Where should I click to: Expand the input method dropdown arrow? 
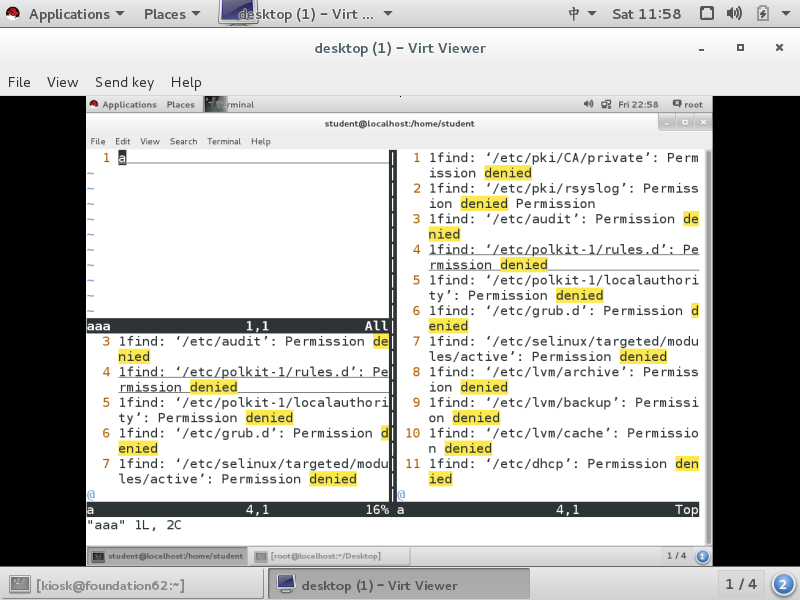(x=592, y=14)
